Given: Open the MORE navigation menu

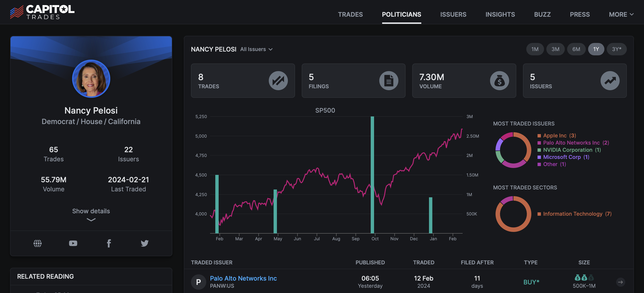Looking at the screenshot, I should pyautogui.click(x=621, y=14).
